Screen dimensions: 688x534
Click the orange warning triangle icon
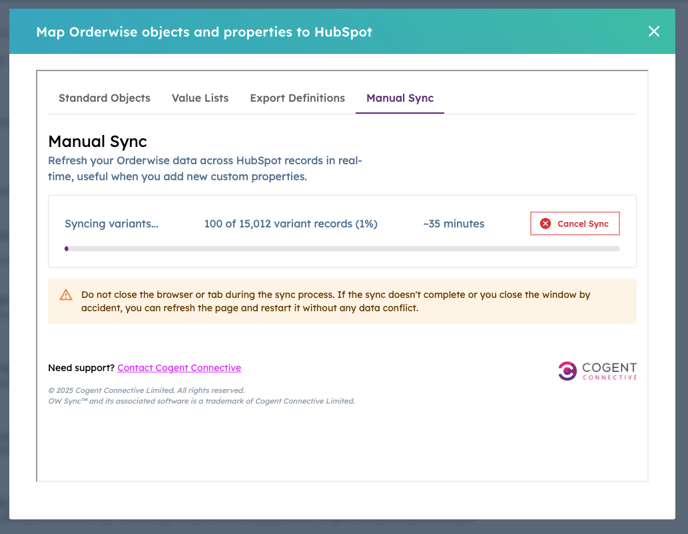(x=66, y=295)
